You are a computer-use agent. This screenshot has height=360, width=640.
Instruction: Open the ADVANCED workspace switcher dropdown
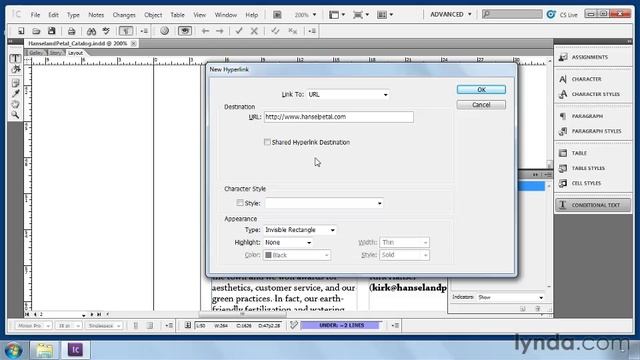click(451, 14)
